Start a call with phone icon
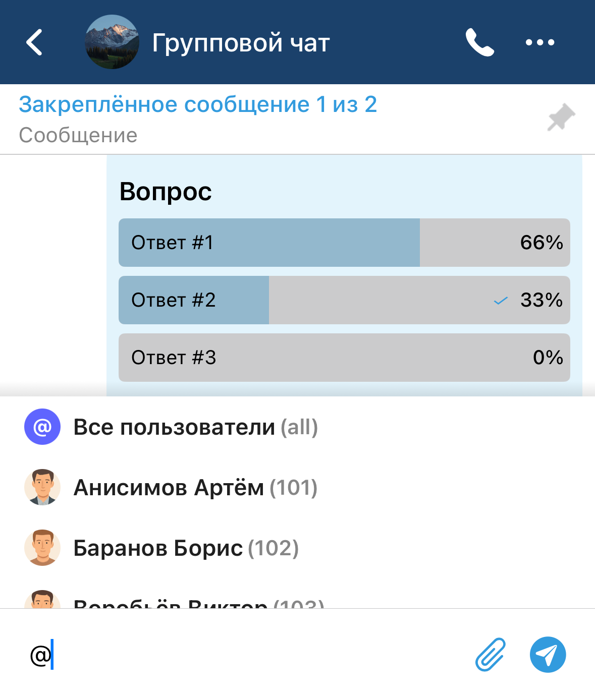595x700 pixels. [x=479, y=42]
